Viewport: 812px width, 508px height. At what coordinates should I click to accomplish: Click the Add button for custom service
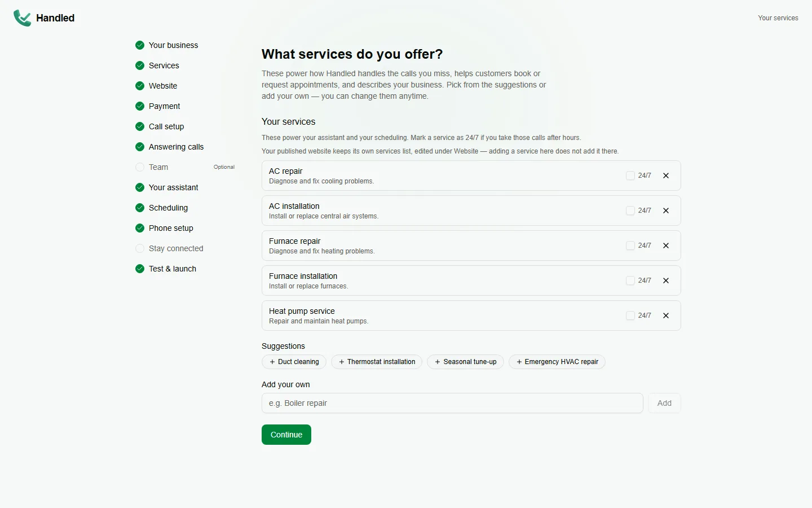point(664,403)
